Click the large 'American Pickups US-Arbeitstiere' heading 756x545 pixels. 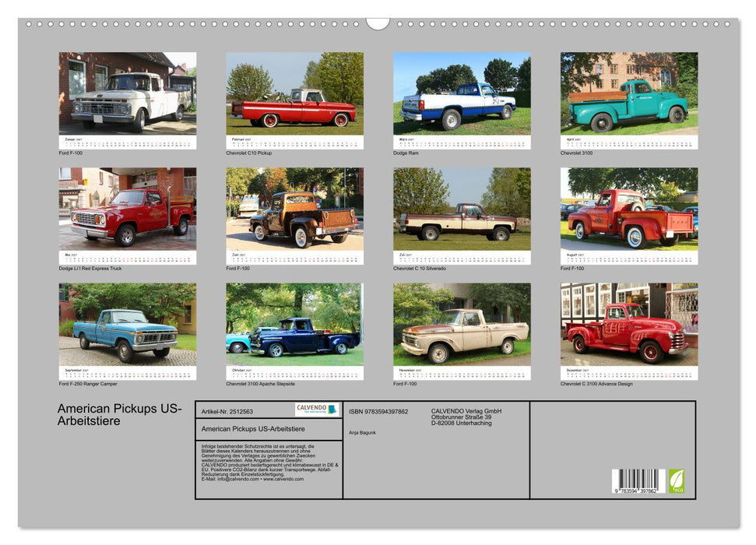tap(120, 415)
